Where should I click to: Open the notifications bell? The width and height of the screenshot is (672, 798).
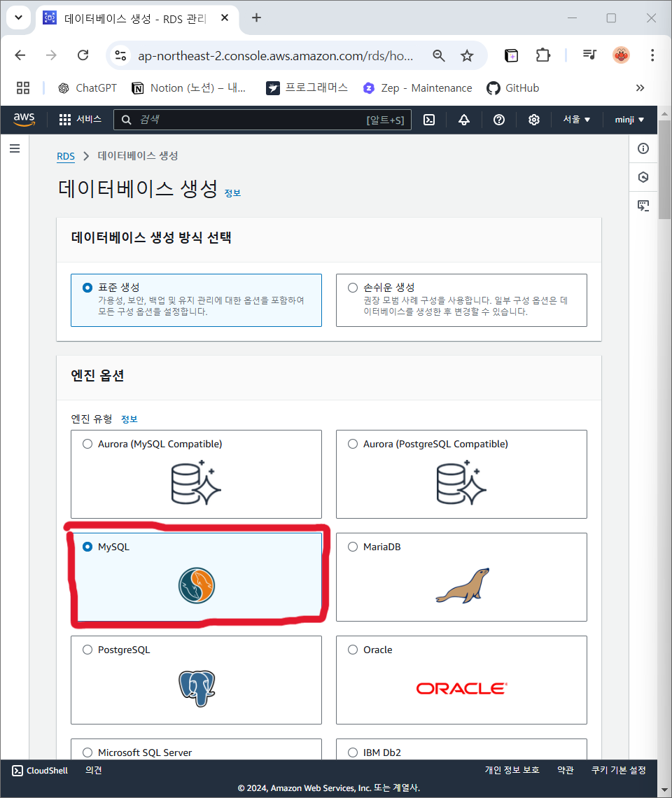pyautogui.click(x=464, y=120)
